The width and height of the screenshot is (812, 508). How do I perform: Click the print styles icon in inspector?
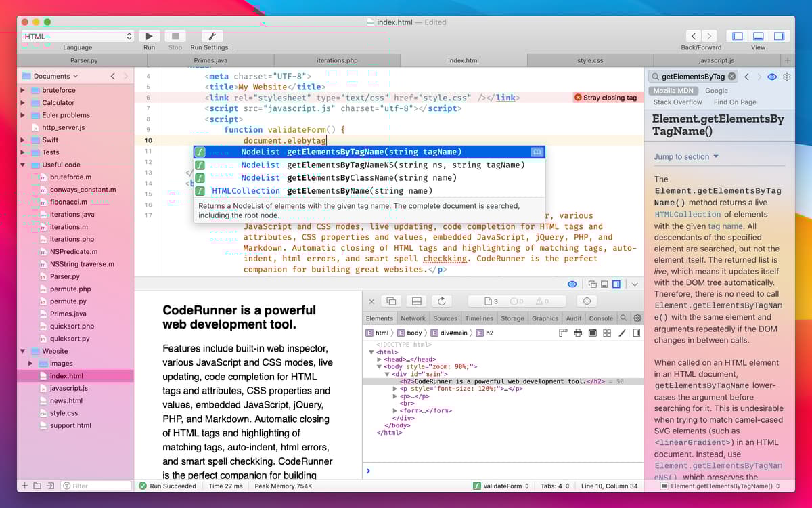[578, 333]
